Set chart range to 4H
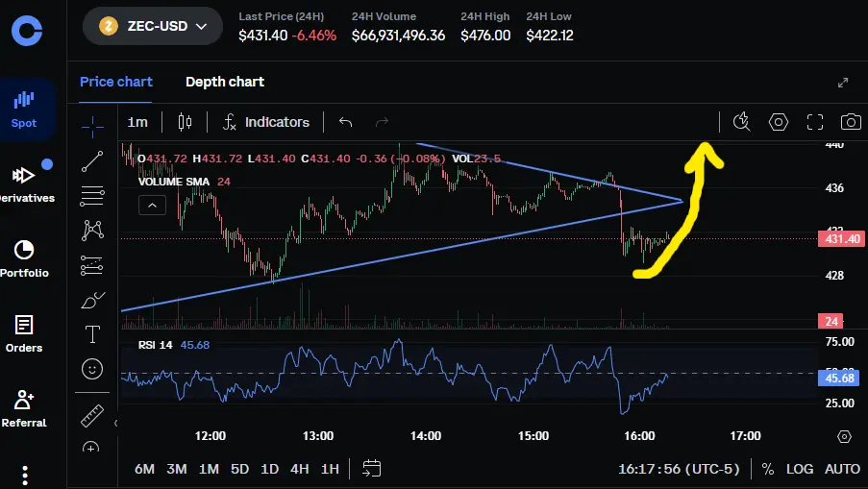This screenshot has height=489, width=868. (300, 469)
